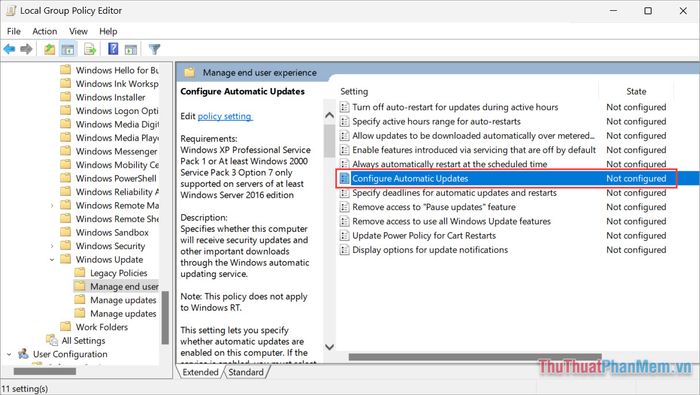Expand the Windows Remote Management node

(x=52, y=205)
